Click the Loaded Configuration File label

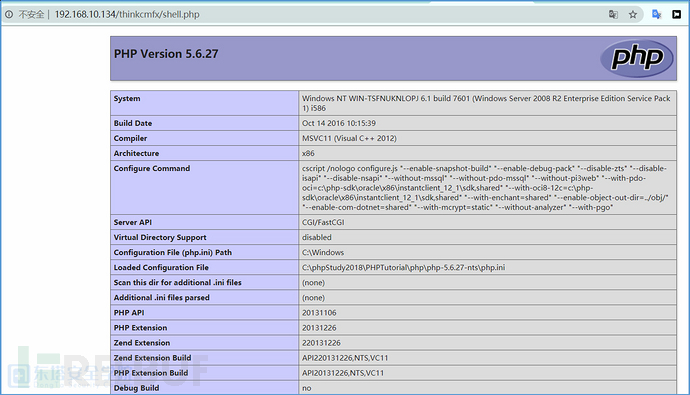[x=161, y=267]
